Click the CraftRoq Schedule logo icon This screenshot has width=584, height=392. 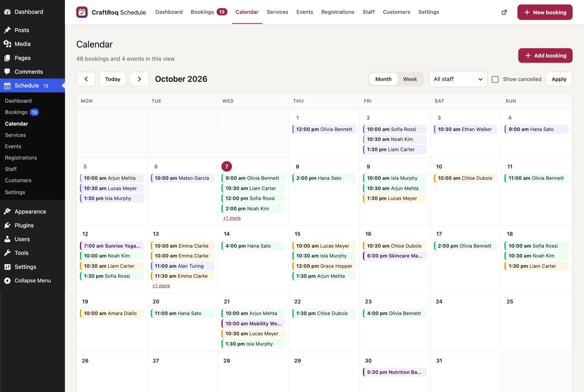[x=82, y=12]
